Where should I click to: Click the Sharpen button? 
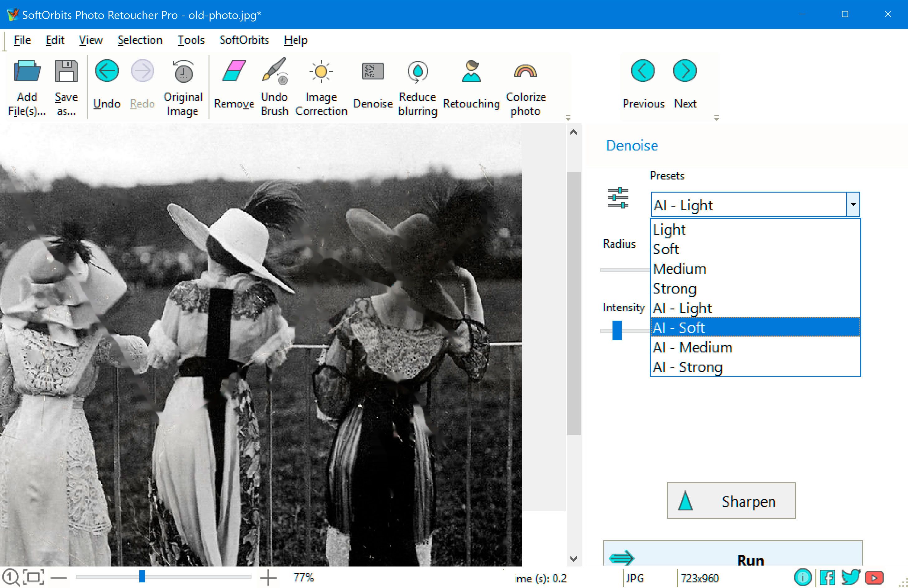[x=731, y=501]
